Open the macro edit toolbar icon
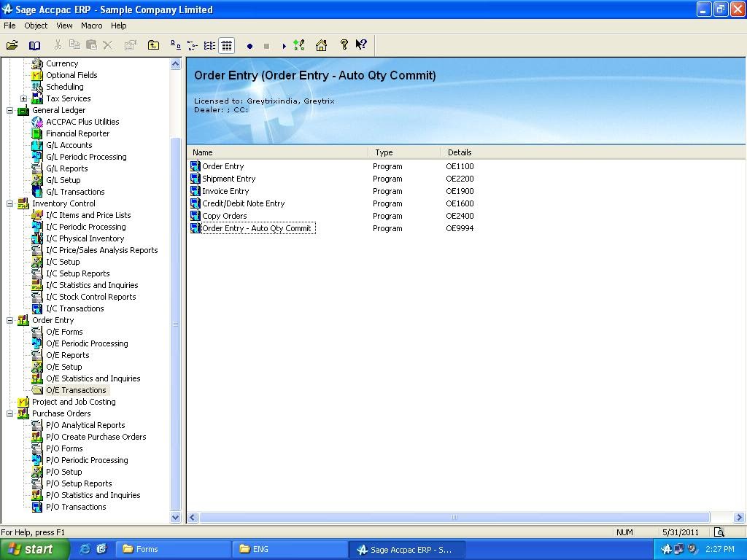747x560 pixels. coord(298,45)
